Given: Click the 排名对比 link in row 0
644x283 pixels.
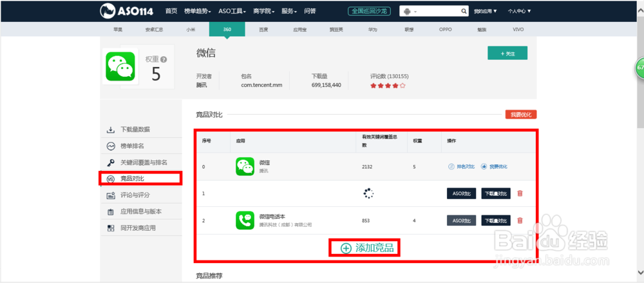Looking at the screenshot, I should (461, 166).
